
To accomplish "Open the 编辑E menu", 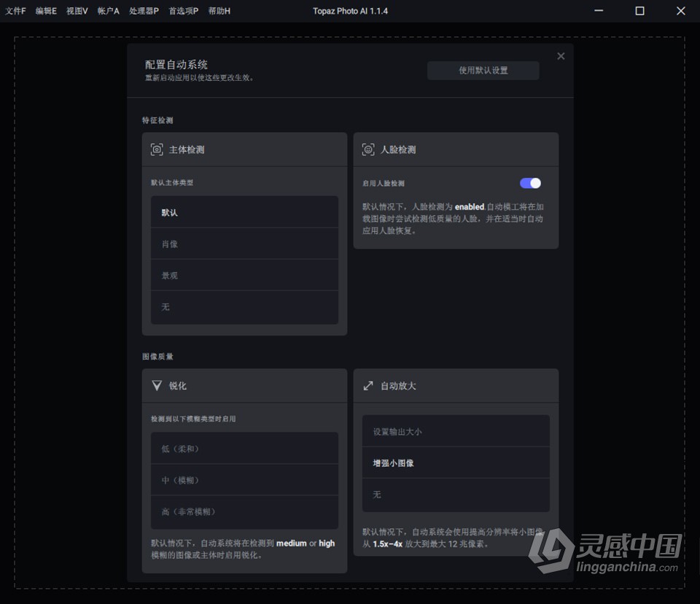I will pos(46,11).
